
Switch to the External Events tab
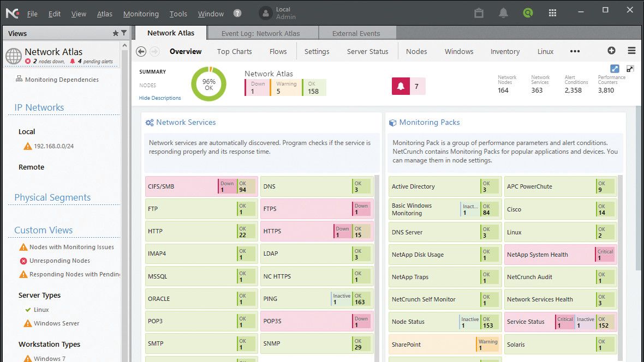tap(357, 33)
